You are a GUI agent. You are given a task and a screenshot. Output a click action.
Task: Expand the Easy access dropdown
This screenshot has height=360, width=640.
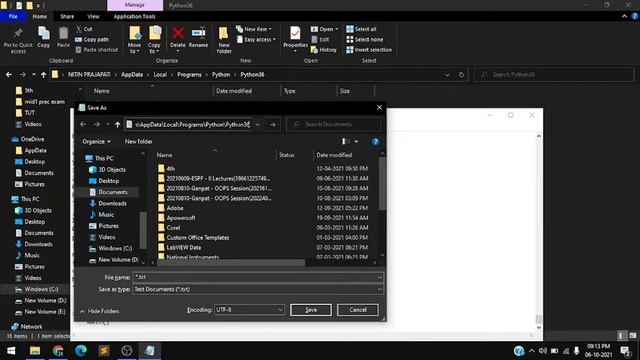tap(256, 40)
